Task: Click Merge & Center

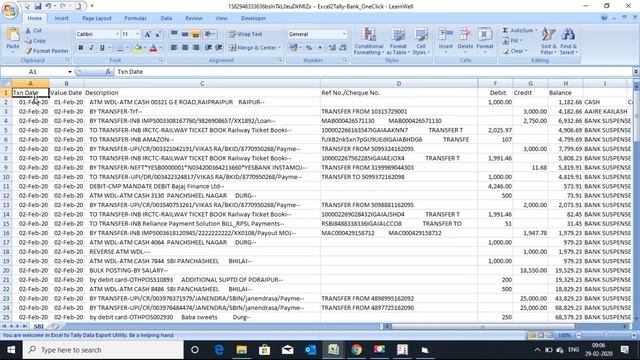Action: click(x=254, y=48)
